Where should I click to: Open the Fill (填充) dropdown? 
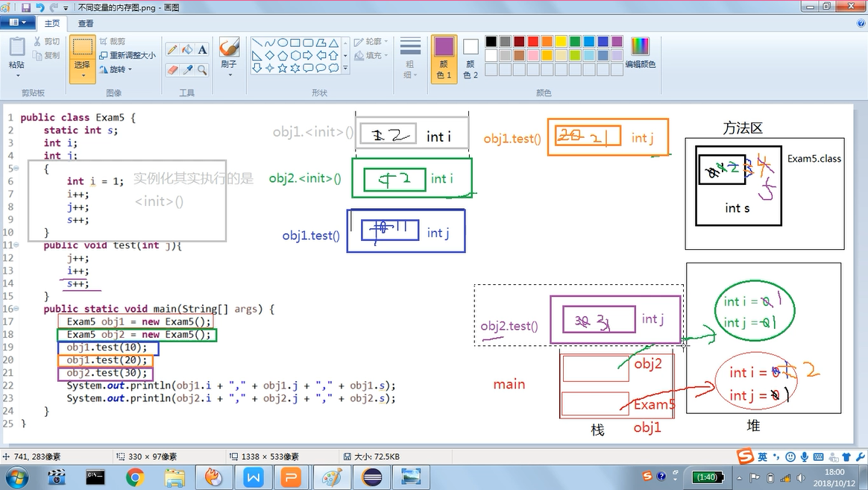coord(371,55)
